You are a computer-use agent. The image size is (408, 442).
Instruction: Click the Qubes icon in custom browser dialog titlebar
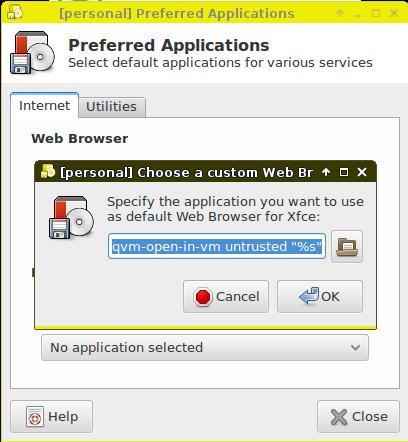tap(48, 171)
